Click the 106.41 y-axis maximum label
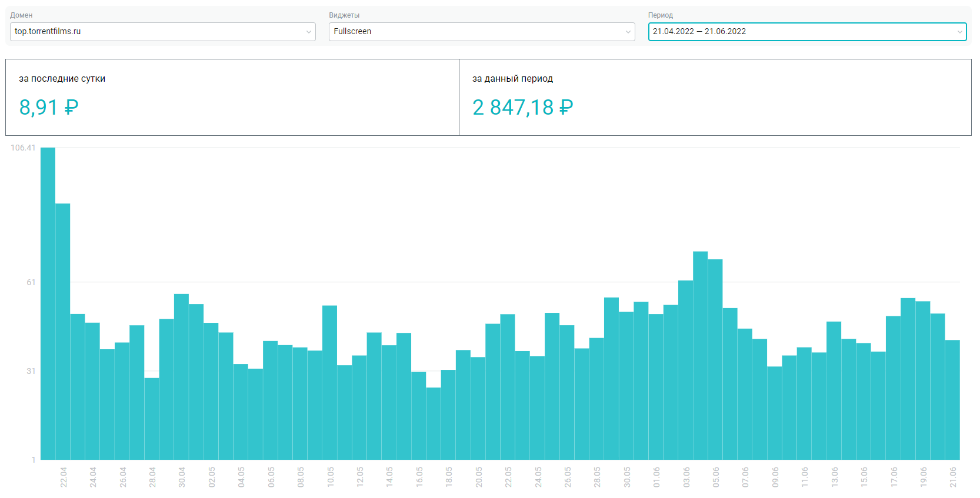The height and width of the screenshot is (498, 980). click(x=23, y=148)
